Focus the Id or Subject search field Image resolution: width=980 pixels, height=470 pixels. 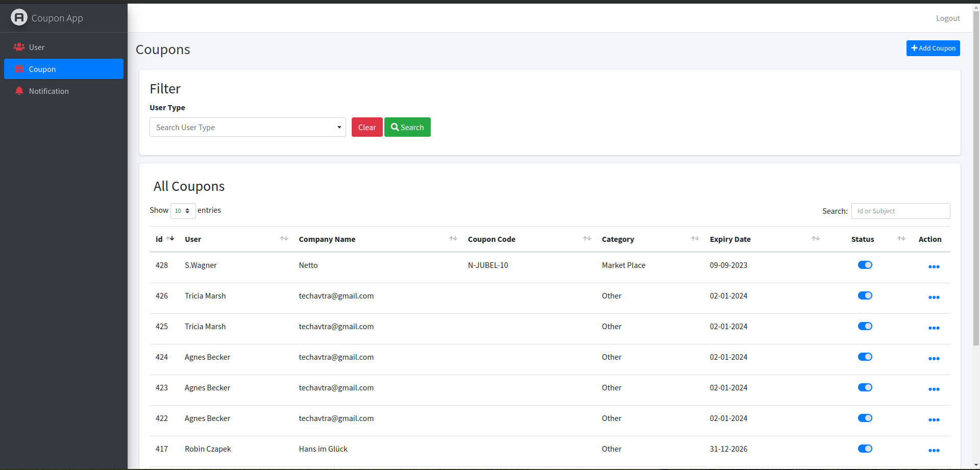pos(900,211)
